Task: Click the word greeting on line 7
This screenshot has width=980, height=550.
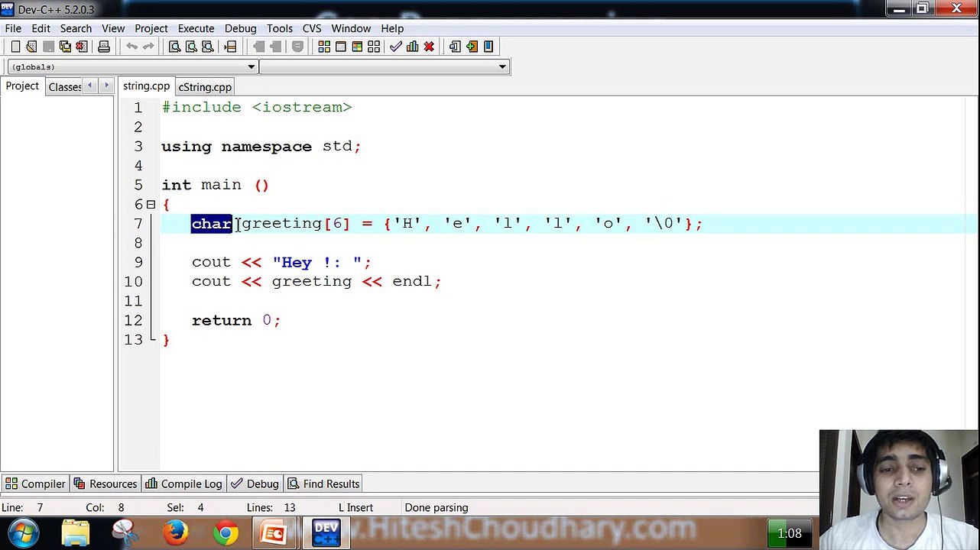Action: 282,224
